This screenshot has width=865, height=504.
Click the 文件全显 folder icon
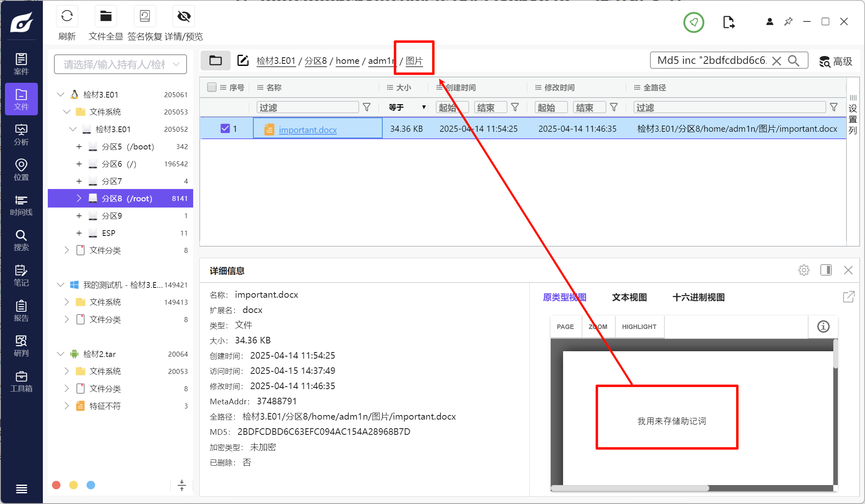tap(106, 16)
